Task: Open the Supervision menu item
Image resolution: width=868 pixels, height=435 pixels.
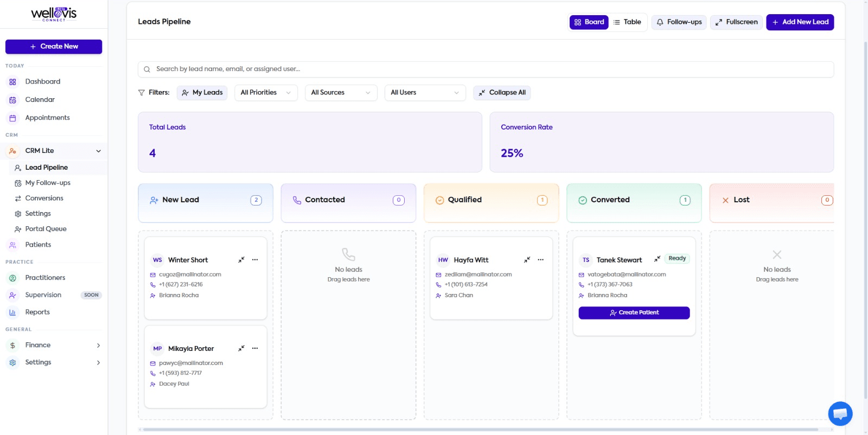Action: [x=54, y=295]
